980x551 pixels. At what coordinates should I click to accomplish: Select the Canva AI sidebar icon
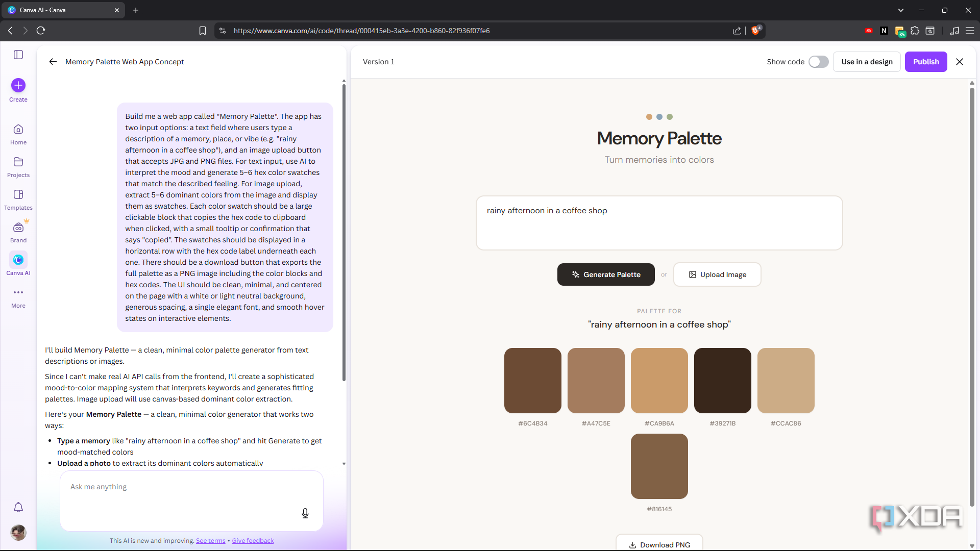(x=18, y=260)
